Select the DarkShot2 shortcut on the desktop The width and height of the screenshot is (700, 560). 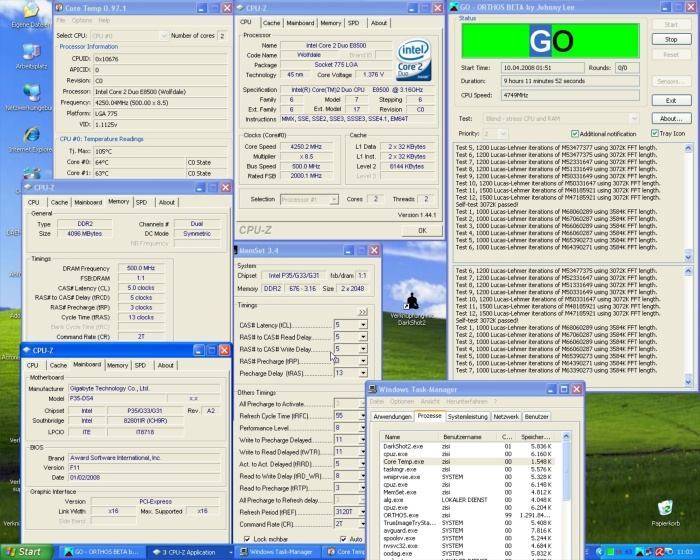[411, 309]
